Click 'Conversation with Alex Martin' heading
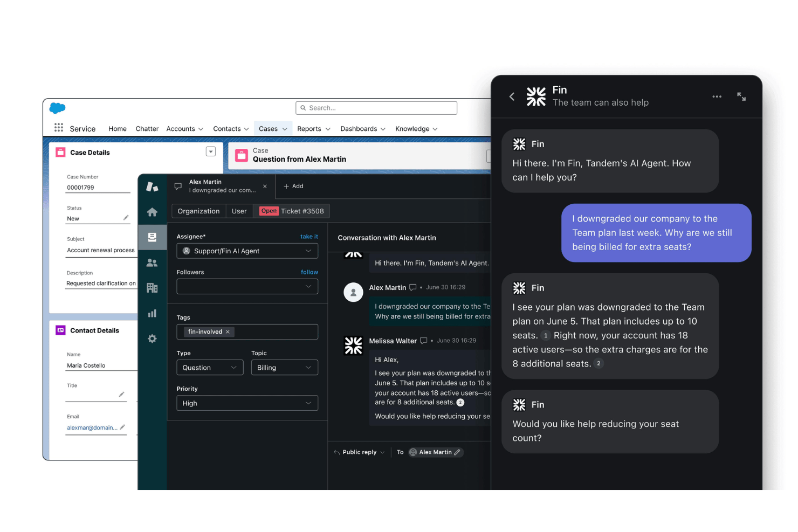The height and width of the screenshot is (532, 798). (x=387, y=238)
